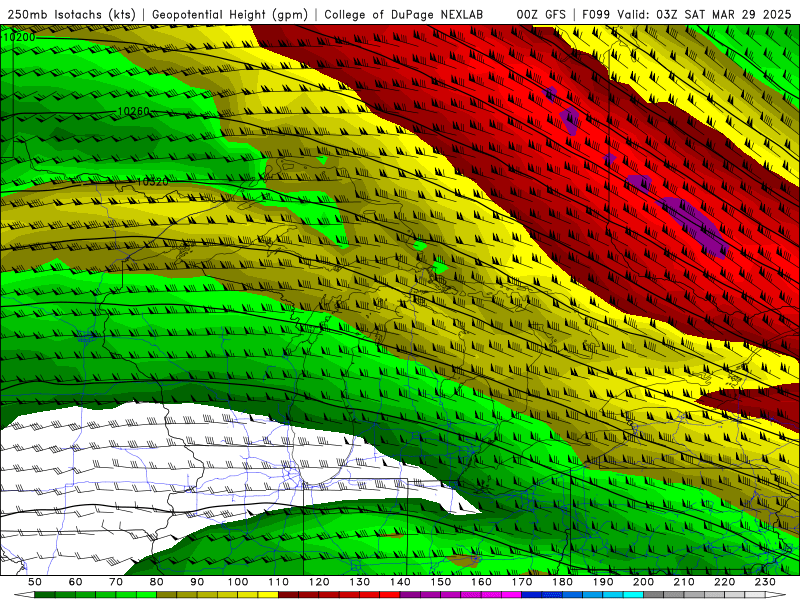The height and width of the screenshot is (600, 800).
Task: Click the magenta swatch left of 170
Action: coord(512,595)
